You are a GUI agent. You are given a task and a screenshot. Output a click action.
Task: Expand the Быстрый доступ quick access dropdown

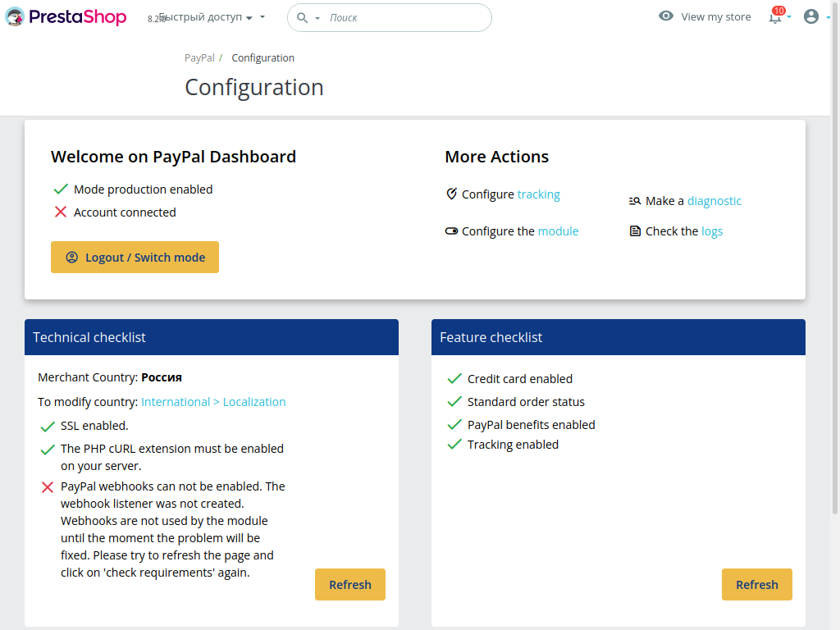tap(212, 17)
